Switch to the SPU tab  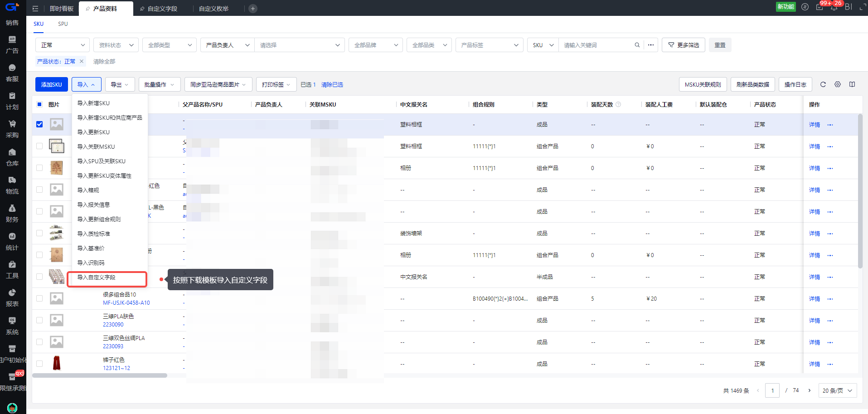pos(63,24)
